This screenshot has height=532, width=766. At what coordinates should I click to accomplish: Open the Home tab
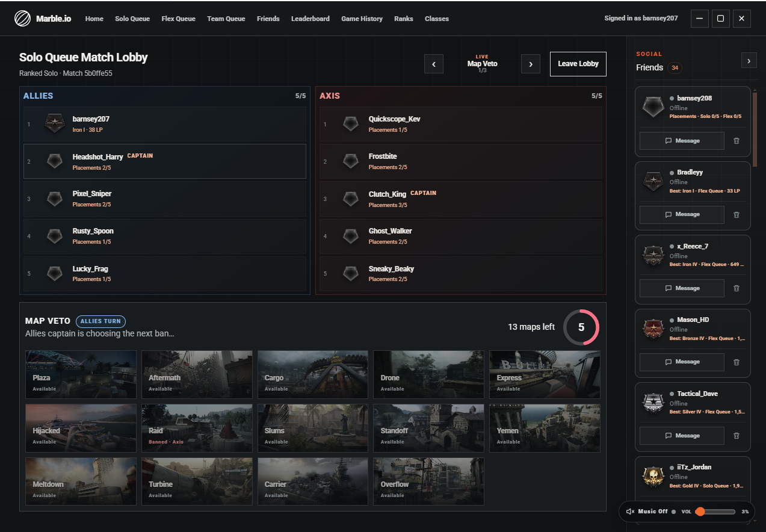[94, 19]
